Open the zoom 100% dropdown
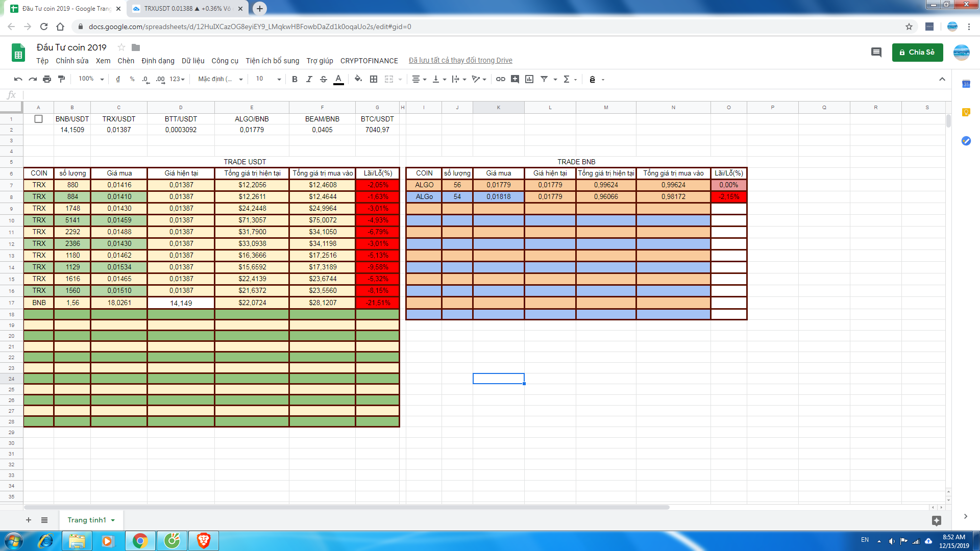 point(91,79)
